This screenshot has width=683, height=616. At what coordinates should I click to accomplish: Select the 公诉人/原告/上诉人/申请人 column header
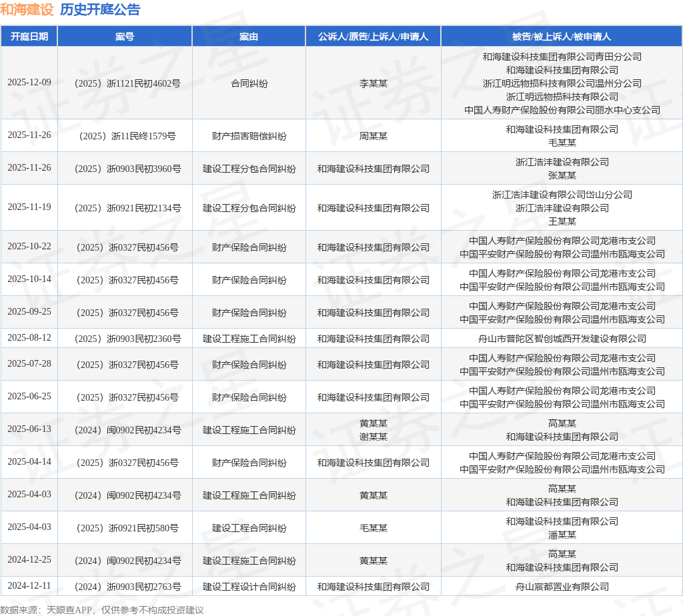pos(374,37)
